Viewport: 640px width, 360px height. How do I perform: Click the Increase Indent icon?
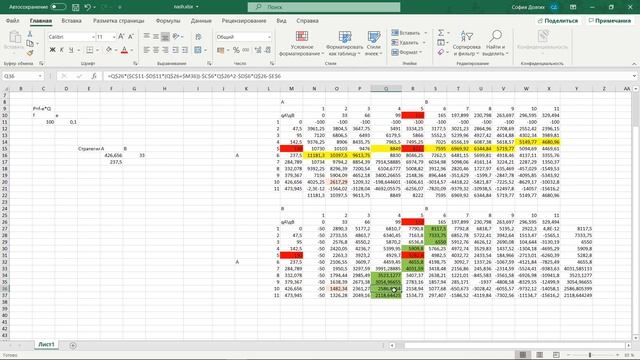click(185, 50)
